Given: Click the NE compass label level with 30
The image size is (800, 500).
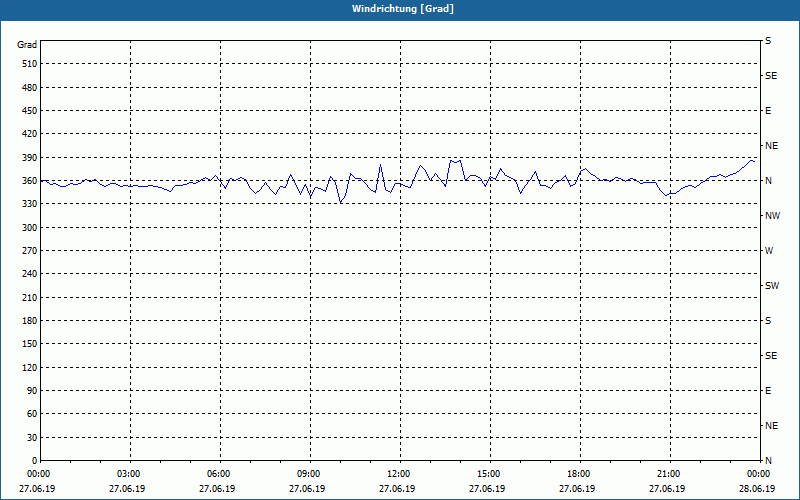Looking at the screenshot, I should click(771, 426).
